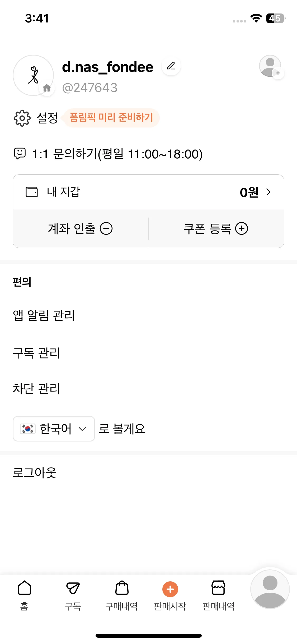The height and width of the screenshot is (644, 297).
Task: Expand the 0원 balance chevron
Action: [268, 192]
